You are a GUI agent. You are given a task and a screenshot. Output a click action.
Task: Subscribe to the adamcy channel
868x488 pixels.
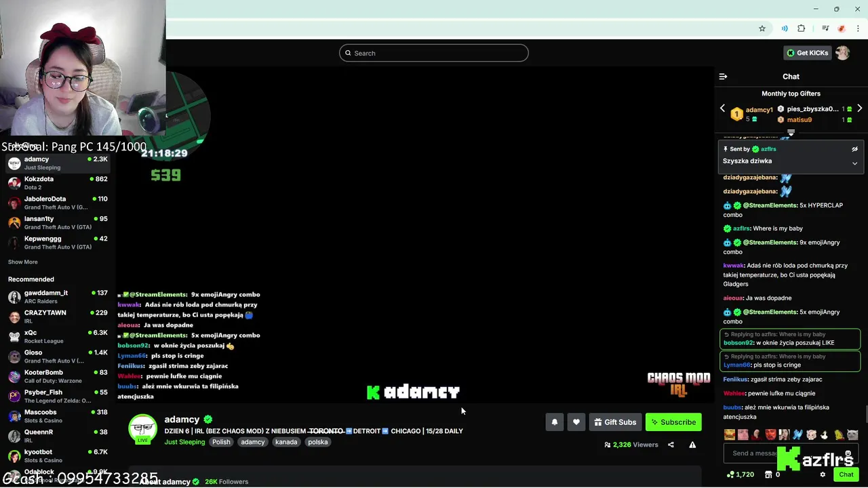click(x=673, y=422)
